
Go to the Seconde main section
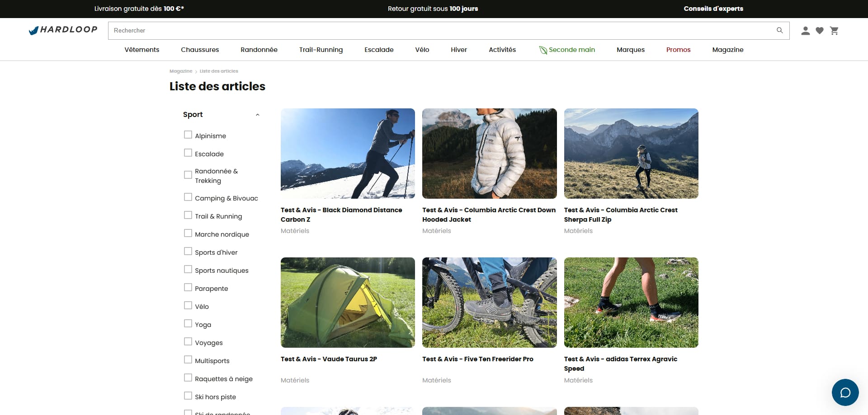(x=572, y=50)
